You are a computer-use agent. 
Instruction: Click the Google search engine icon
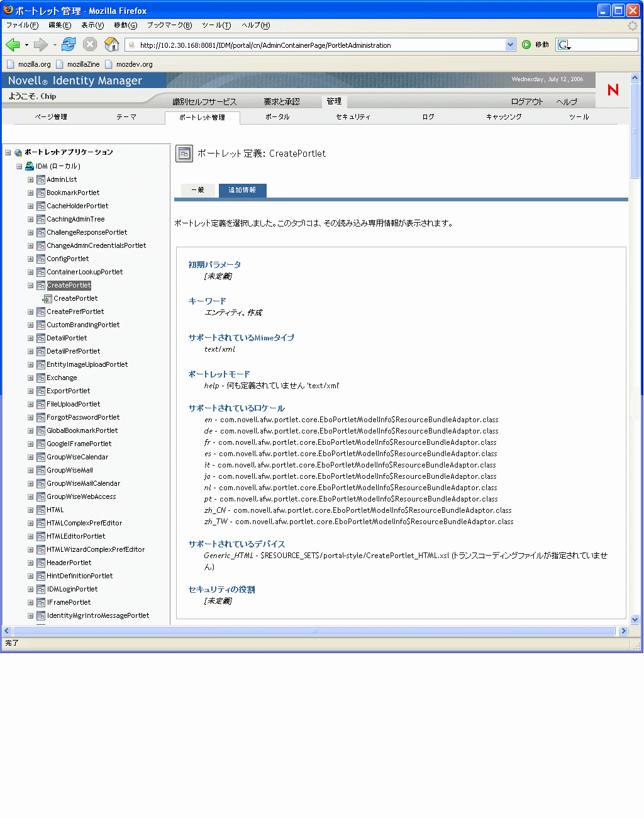tap(563, 45)
